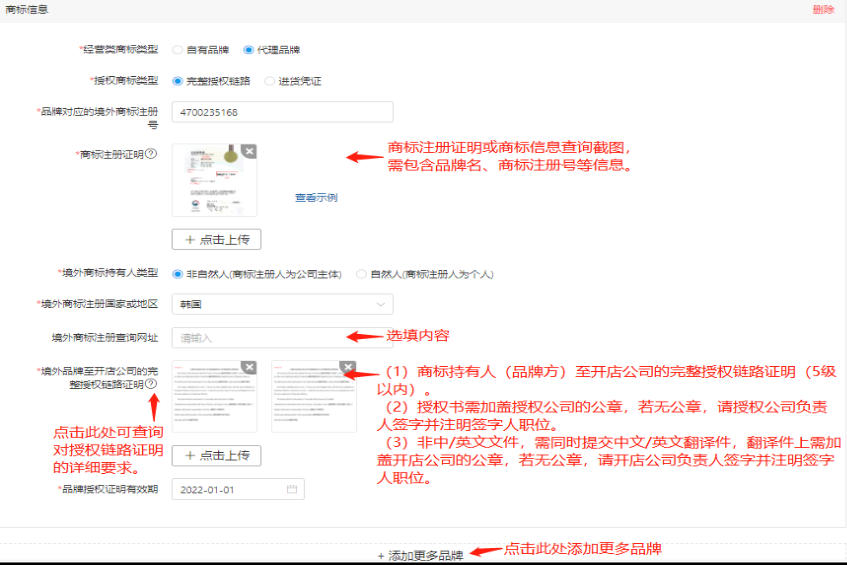847x565 pixels.
Task: Select 自有品牌 radio option
Action: pos(178,49)
